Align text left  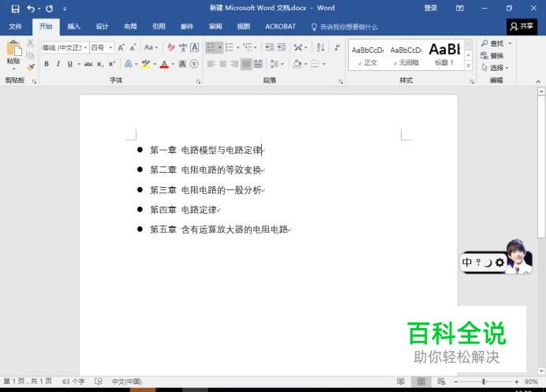click(211, 64)
